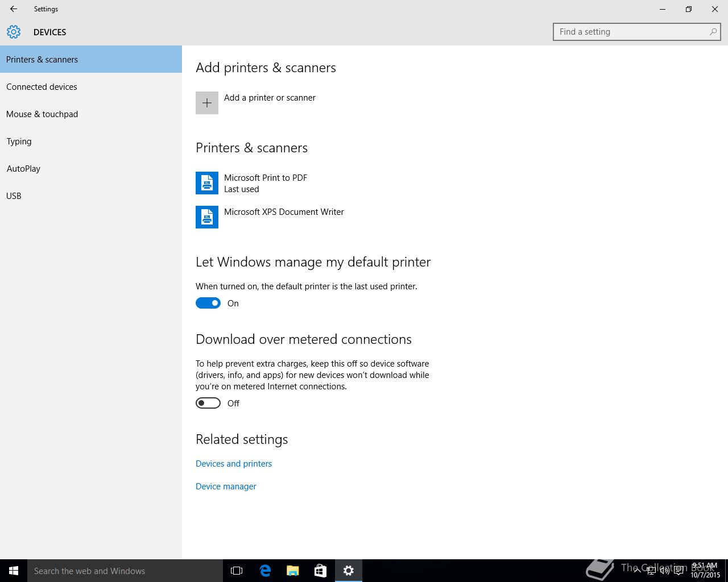Open the Action Center notifications icon
This screenshot has width=728, height=582.
click(679, 571)
